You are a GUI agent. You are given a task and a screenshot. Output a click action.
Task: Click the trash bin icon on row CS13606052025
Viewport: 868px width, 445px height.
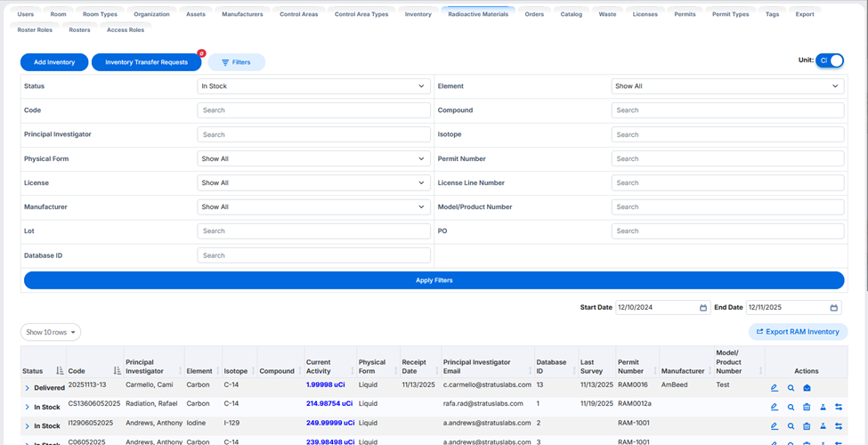pos(807,408)
